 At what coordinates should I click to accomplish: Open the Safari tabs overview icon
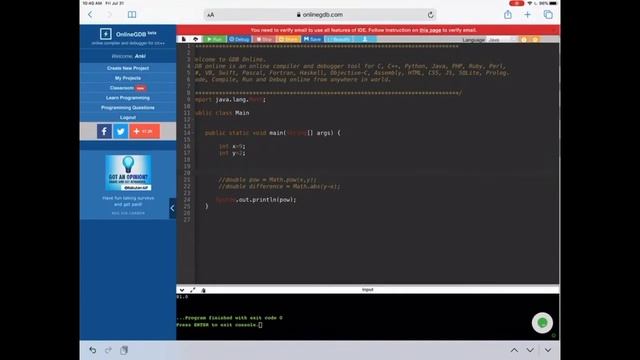[548, 15]
